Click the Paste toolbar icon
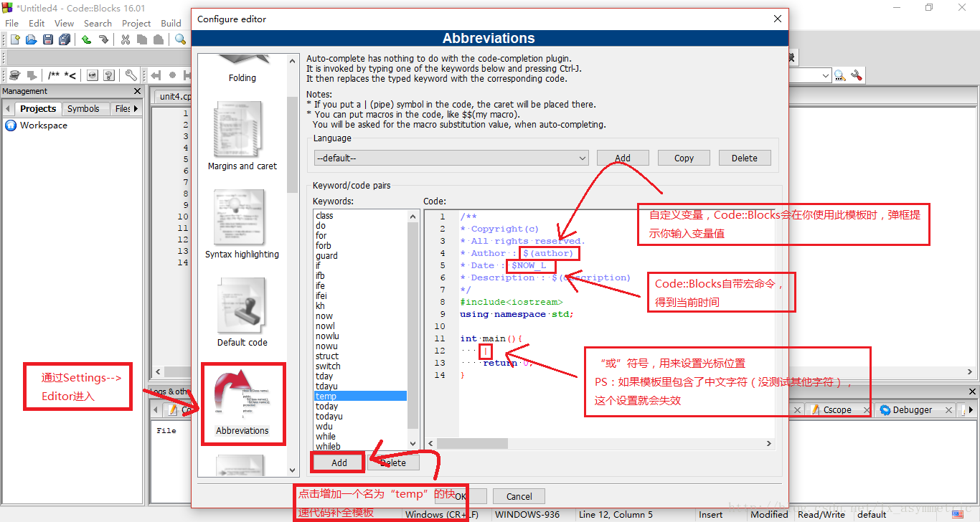 pos(159,39)
